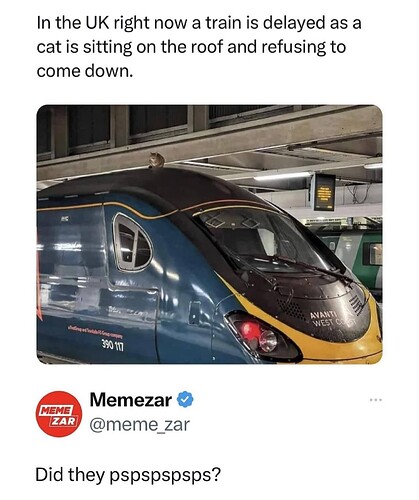Click the train's front windscreen
This screenshot has height=500, width=419.
(x=267, y=240)
